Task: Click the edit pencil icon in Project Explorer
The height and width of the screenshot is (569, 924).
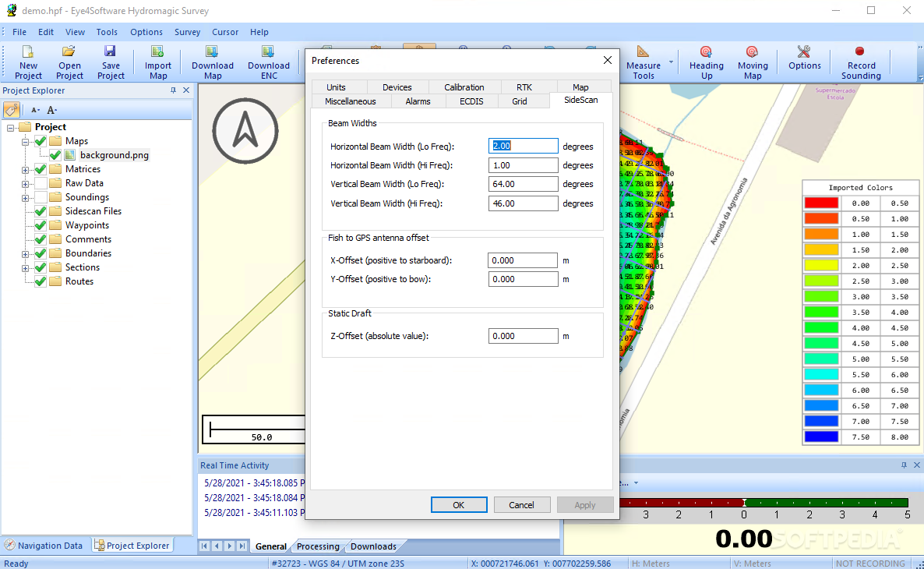Action: [11, 110]
